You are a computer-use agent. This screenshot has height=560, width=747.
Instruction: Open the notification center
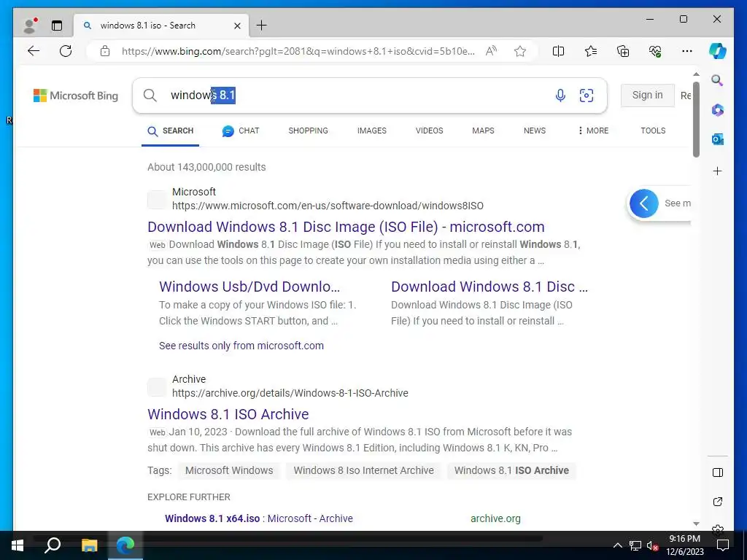click(x=723, y=545)
